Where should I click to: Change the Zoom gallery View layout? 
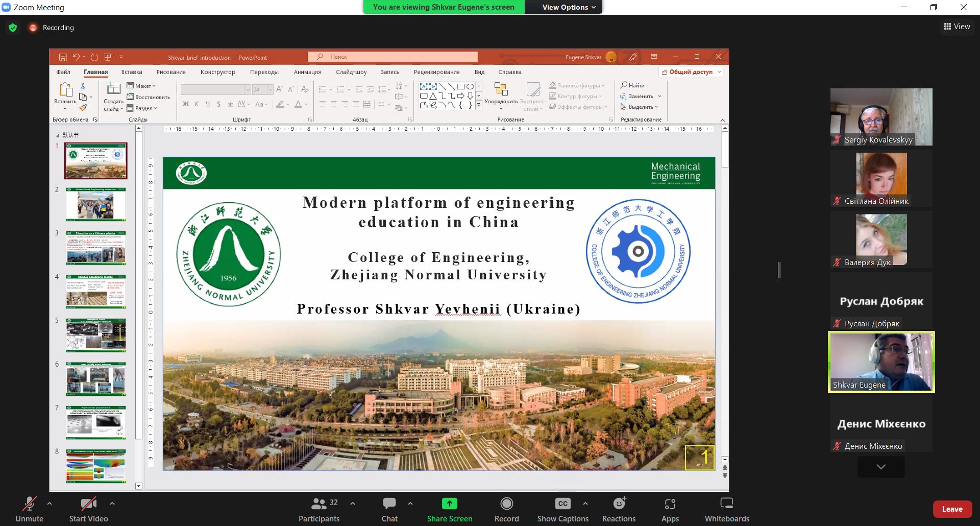coord(957,27)
